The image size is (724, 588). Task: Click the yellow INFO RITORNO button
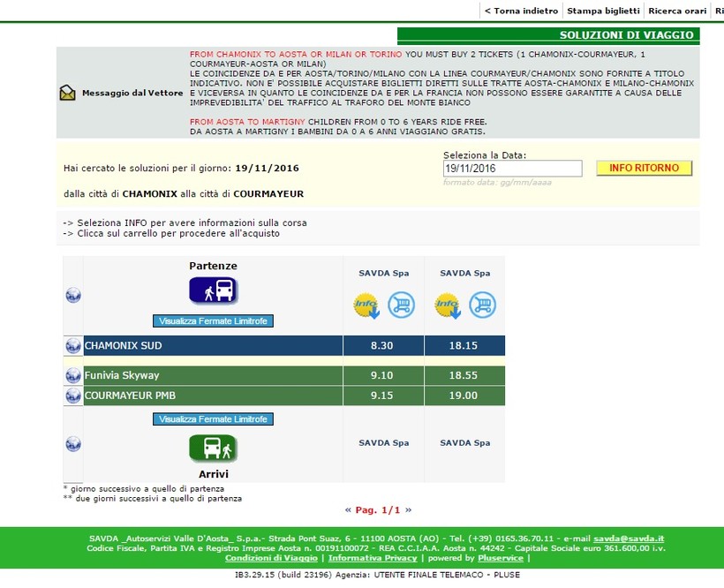pos(645,168)
